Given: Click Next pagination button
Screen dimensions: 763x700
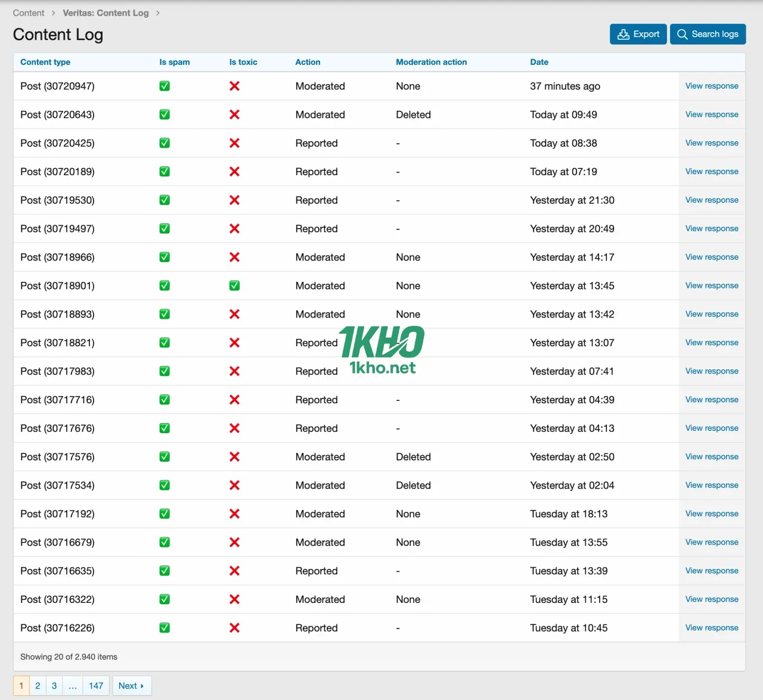Looking at the screenshot, I should click(x=132, y=686).
